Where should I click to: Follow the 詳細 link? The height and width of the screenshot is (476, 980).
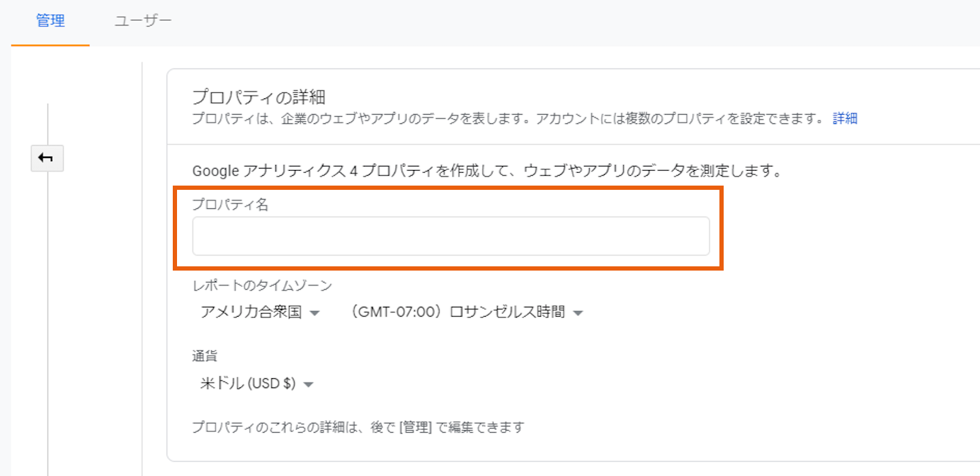pos(845,118)
